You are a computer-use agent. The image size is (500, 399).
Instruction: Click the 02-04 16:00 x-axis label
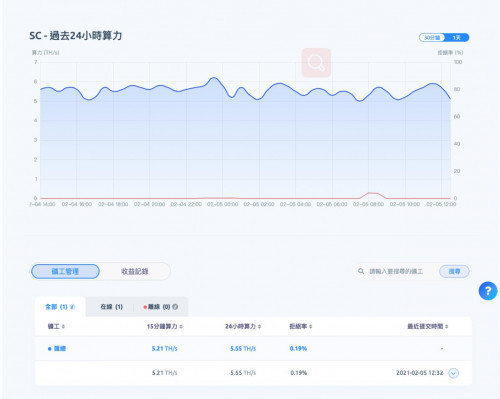point(77,204)
